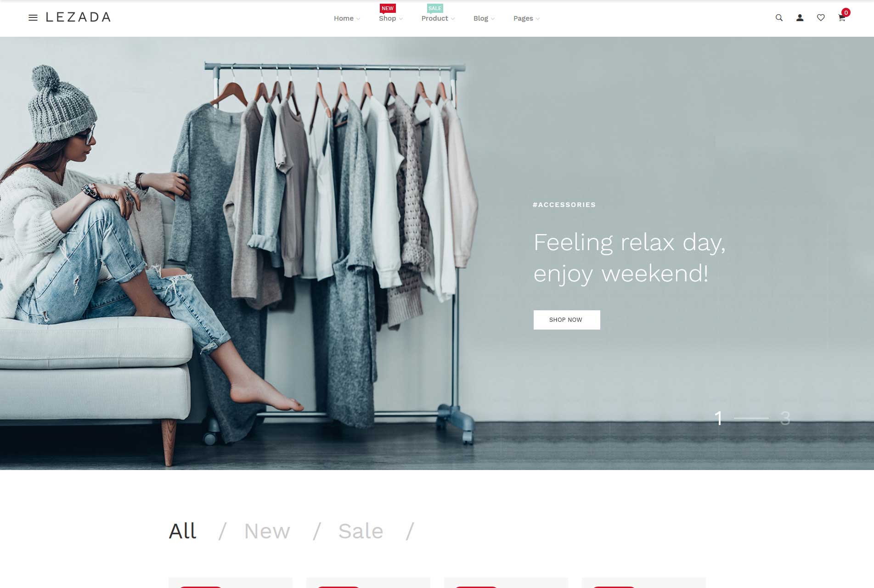Viewport: 874px width, 588px height.
Task: Expand the Shop dropdown chevron
Action: [401, 19]
